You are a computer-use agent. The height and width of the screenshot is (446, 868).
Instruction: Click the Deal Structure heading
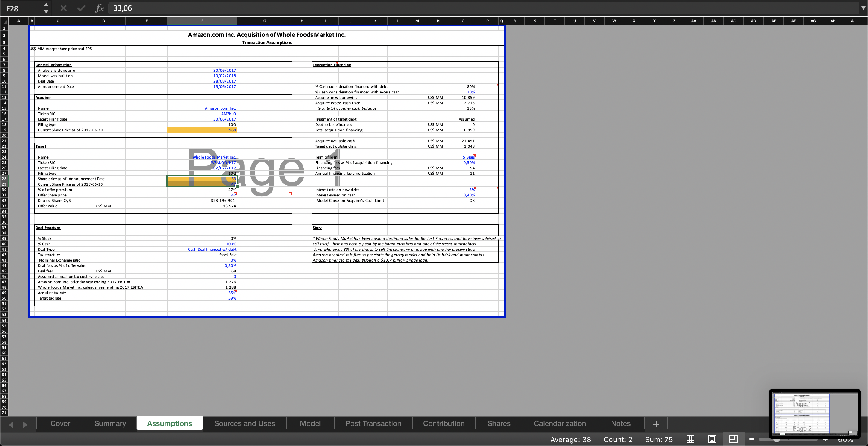coord(48,228)
